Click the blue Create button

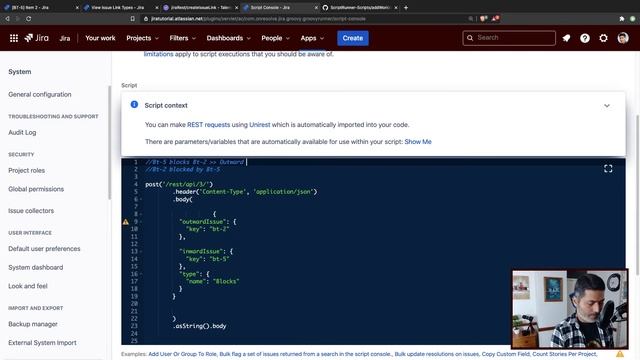(353, 38)
